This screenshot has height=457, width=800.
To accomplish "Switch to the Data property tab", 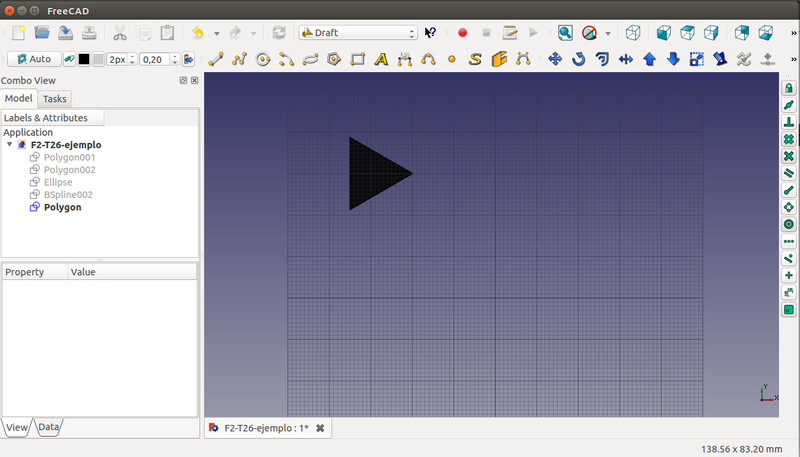I will tap(48, 428).
